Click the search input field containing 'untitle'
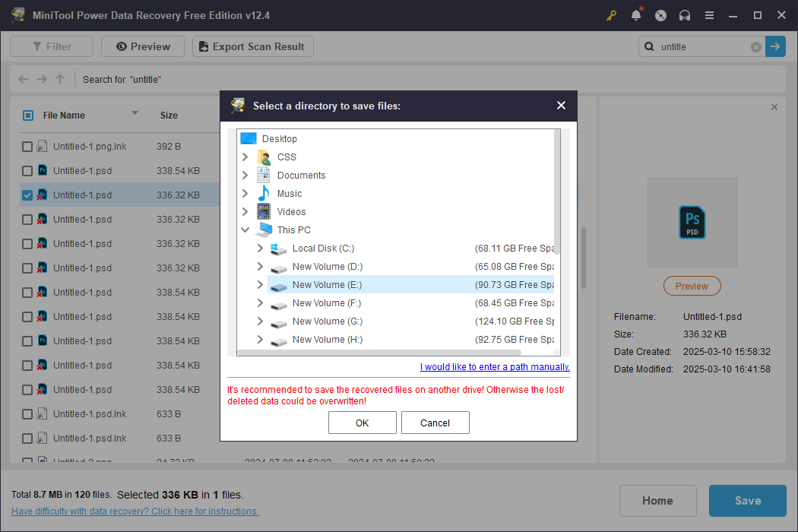Screen dimensions: 798x532 704,47
